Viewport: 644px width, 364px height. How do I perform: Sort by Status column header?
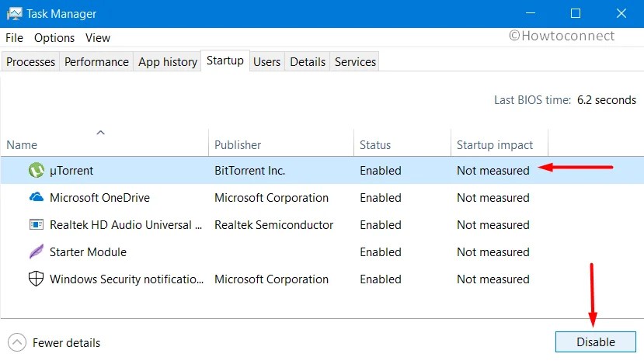click(x=375, y=145)
